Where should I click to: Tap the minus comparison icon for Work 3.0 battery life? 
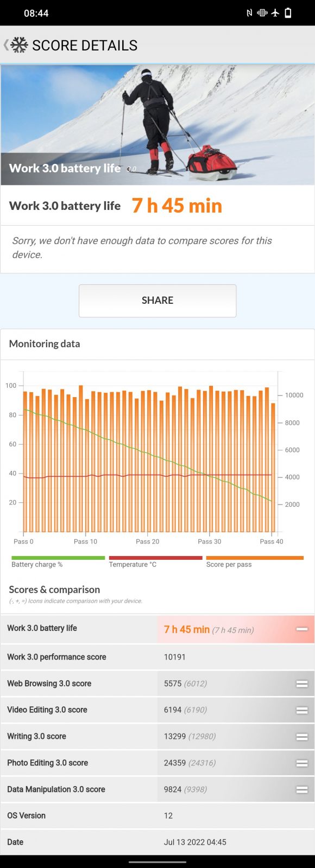pyautogui.click(x=302, y=629)
